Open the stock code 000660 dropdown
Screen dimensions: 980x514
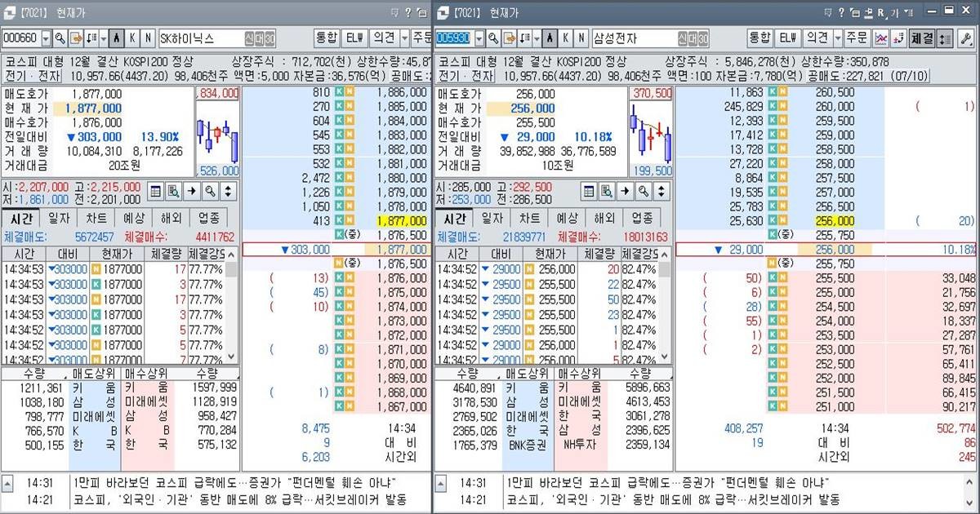[x=46, y=38]
